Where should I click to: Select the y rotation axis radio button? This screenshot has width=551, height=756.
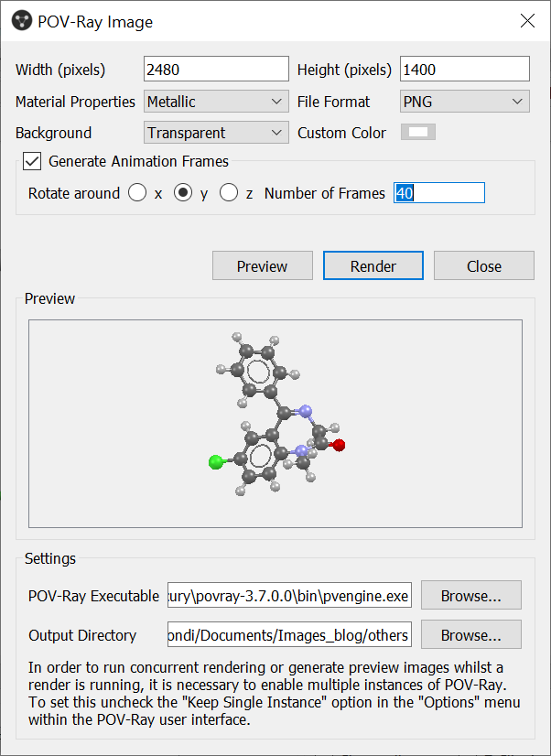[x=183, y=193]
